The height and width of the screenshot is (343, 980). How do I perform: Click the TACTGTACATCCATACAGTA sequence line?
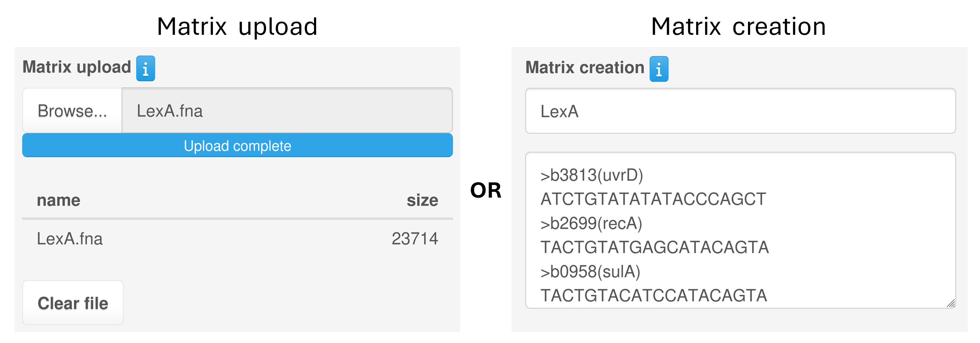click(x=654, y=296)
